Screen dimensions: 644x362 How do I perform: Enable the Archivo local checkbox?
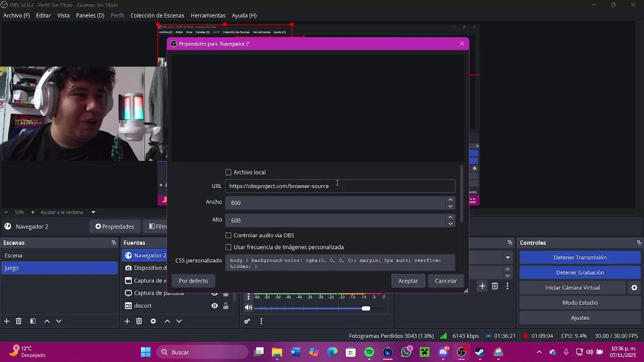tap(228, 172)
